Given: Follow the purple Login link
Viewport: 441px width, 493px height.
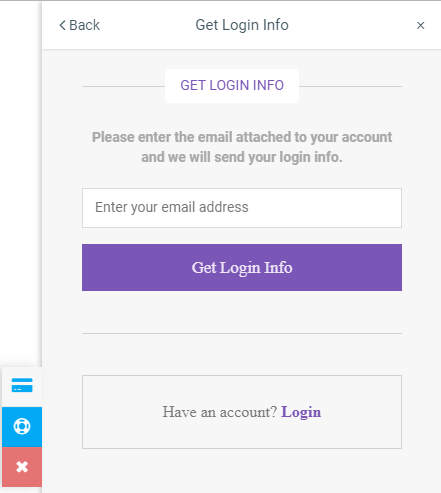Looking at the screenshot, I should (x=301, y=412).
